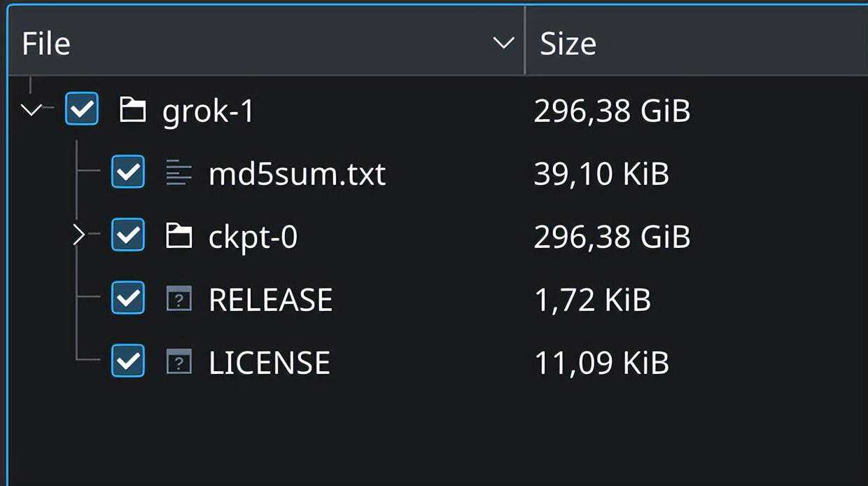Viewport: 868px width, 486px height.
Task: Sort by the File column header
Action: [46, 43]
